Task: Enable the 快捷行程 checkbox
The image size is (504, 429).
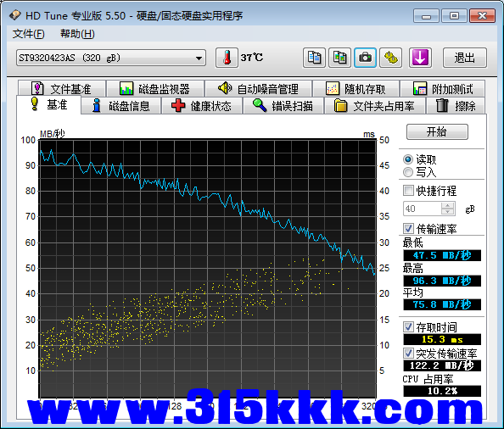Action: 408,191
